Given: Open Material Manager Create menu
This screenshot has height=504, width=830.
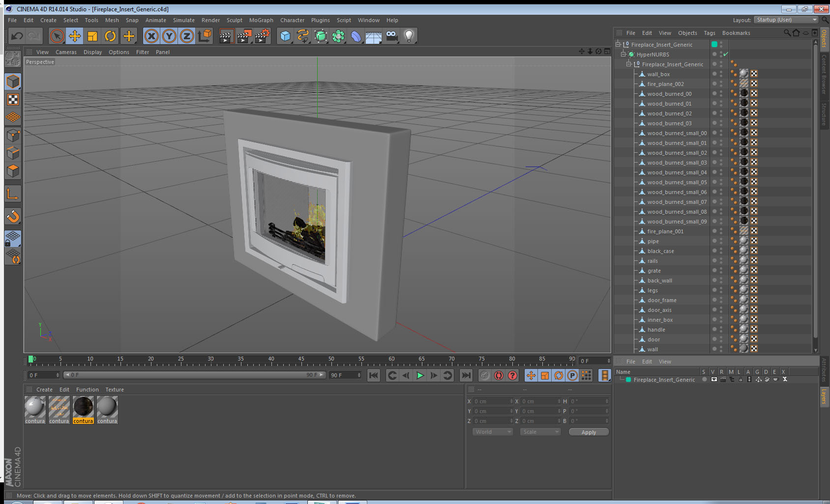Looking at the screenshot, I should 44,390.
